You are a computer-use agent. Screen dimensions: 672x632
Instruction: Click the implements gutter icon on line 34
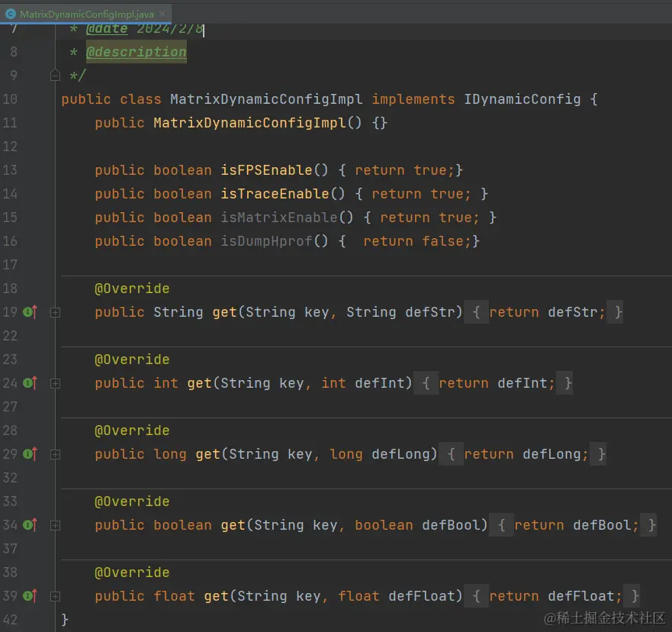[30, 524]
